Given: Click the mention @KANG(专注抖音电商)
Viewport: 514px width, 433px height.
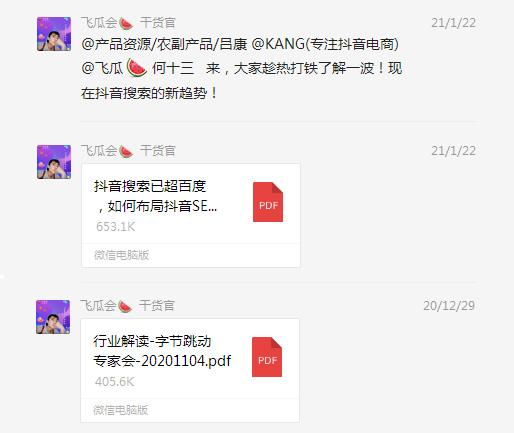Looking at the screenshot, I should [325, 44].
